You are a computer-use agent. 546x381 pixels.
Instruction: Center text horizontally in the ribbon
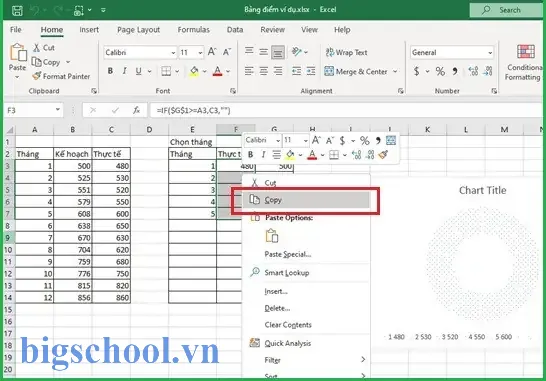pyautogui.click(x=263, y=71)
